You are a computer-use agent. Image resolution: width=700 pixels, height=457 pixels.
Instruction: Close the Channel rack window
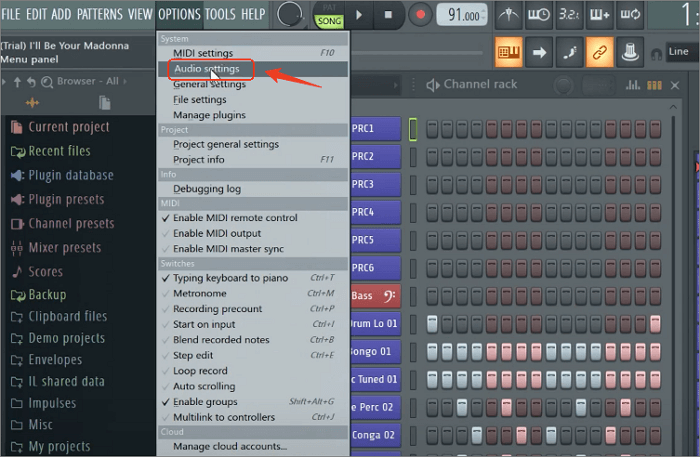675,85
